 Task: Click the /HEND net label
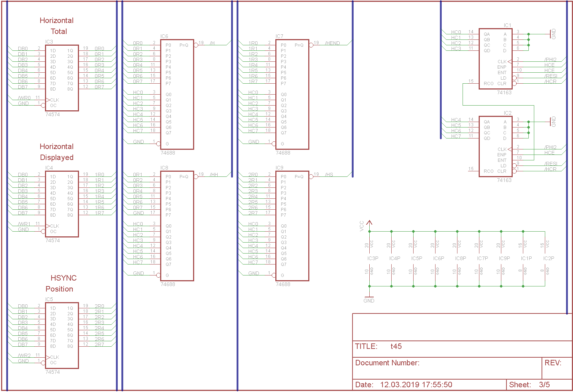coord(332,43)
